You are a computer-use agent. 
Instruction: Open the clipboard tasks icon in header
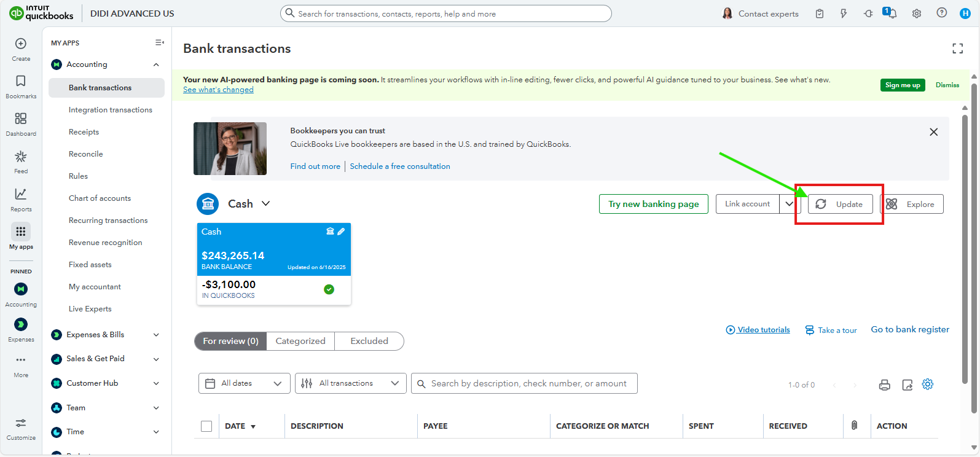(820, 14)
